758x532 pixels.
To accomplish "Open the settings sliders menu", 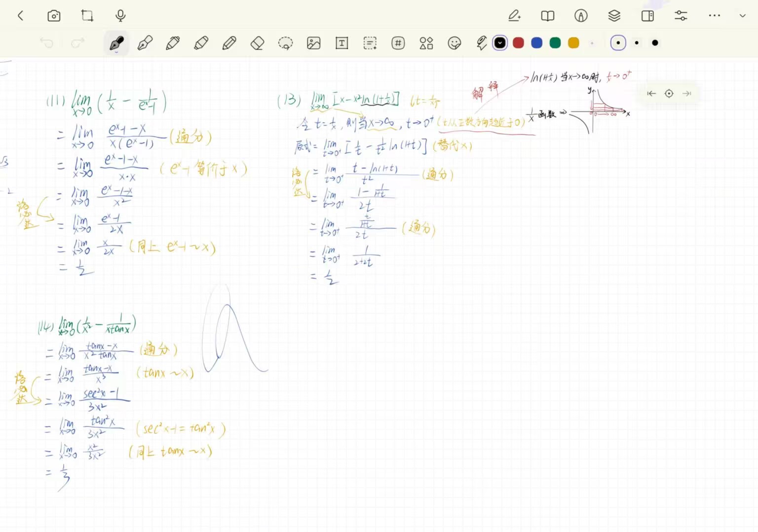I will tap(681, 16).
